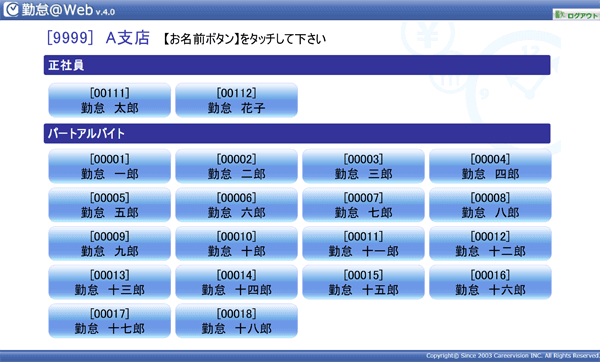Click the ログアウト logout button
This screenshot has width=600, height=362.
tap(576, 15)
